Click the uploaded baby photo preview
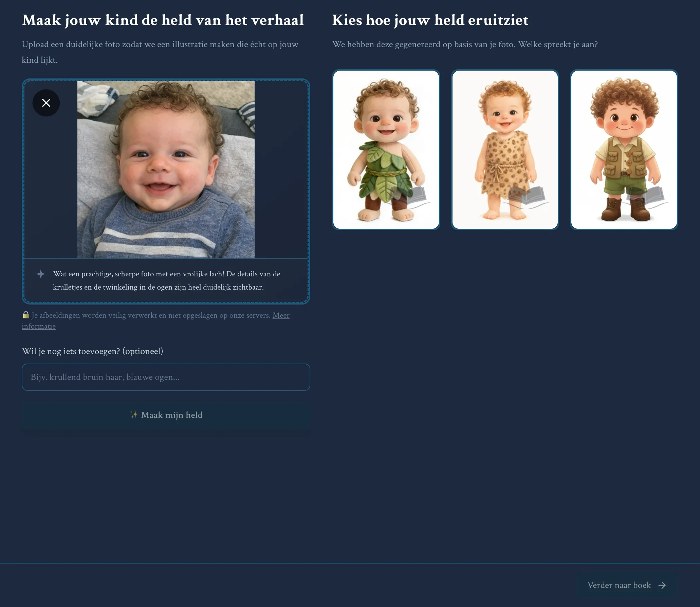 [x=166, y=169]
